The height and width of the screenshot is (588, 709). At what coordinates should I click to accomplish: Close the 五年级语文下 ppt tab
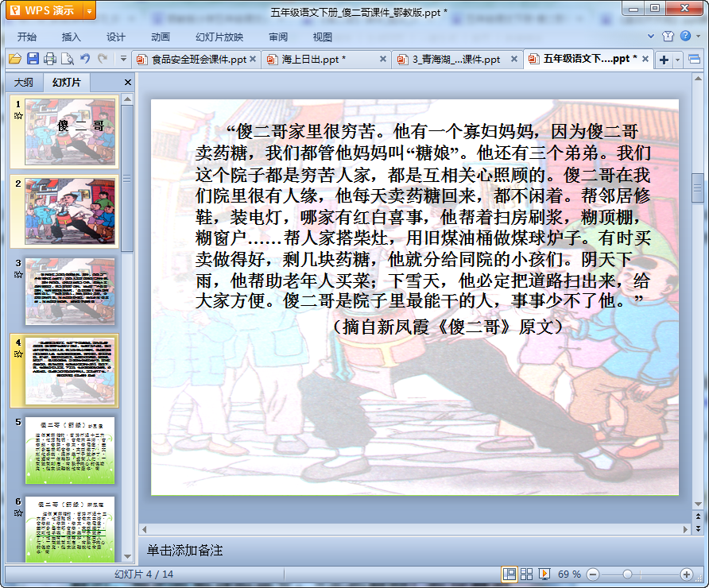(645, 59)
